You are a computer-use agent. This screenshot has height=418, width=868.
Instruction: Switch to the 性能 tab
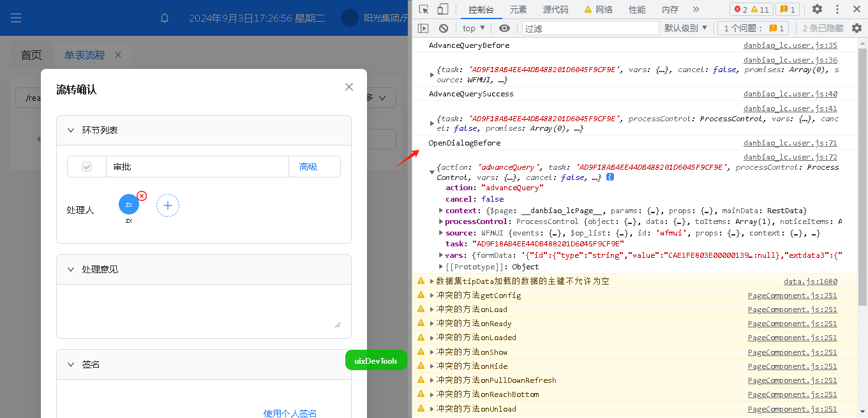(x=637, y=9)
